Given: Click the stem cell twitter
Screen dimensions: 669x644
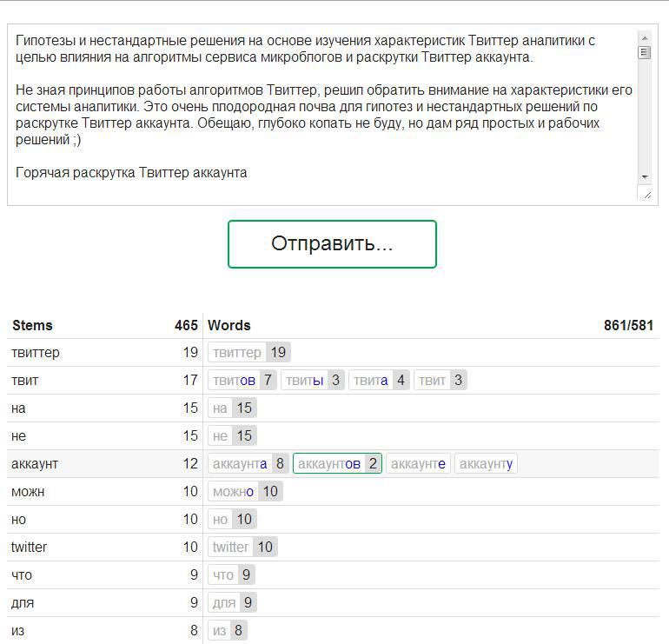Looking at the screenshot, I should [x=29, y=548].
